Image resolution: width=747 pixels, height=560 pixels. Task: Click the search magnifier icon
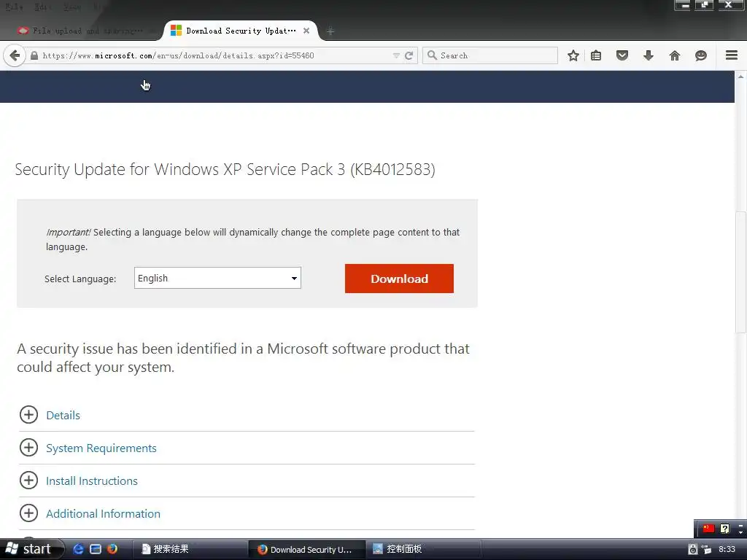point(432,55)
